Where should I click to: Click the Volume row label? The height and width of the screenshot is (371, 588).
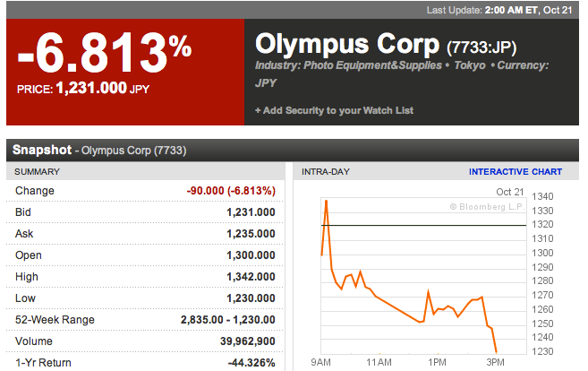click(x=34, y=341)
